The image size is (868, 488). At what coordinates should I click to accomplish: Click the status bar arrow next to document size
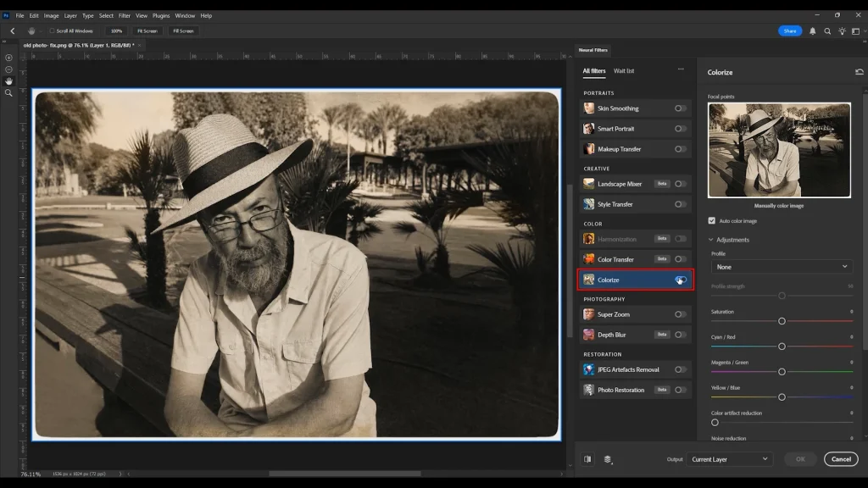tap(120, 474)
